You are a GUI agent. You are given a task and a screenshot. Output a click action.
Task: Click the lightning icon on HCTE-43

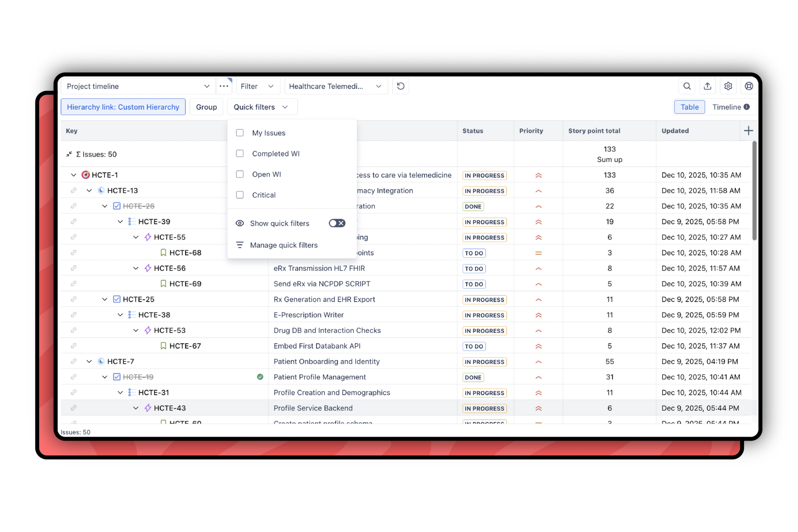point(148,408)
